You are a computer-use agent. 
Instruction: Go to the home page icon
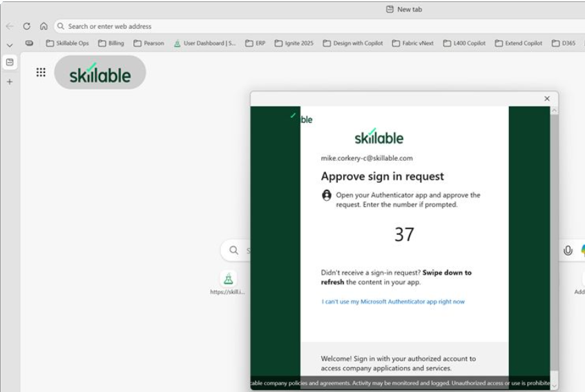44,26
